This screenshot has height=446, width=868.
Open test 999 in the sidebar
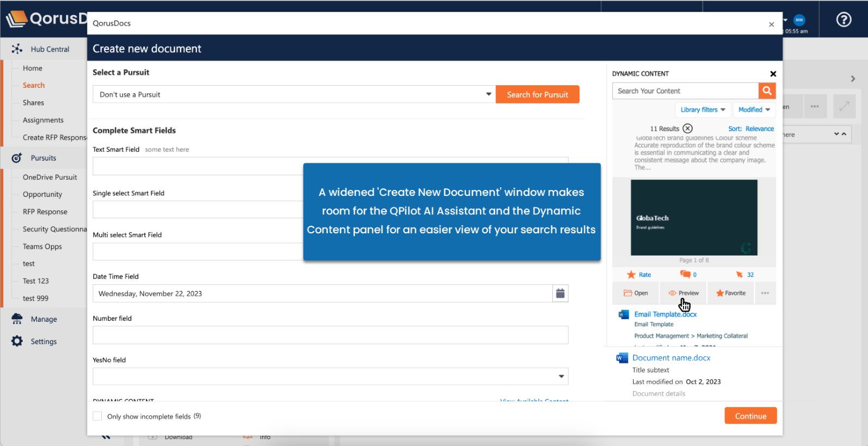35,298
